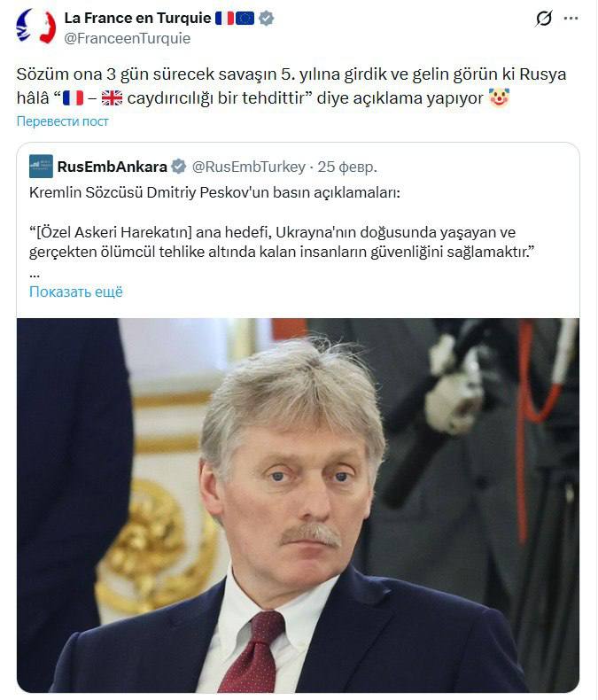Viewport: 598px width, 700px height.
Task: Click the "25 февр." date of quoted tweet
Action: (347, 167)
